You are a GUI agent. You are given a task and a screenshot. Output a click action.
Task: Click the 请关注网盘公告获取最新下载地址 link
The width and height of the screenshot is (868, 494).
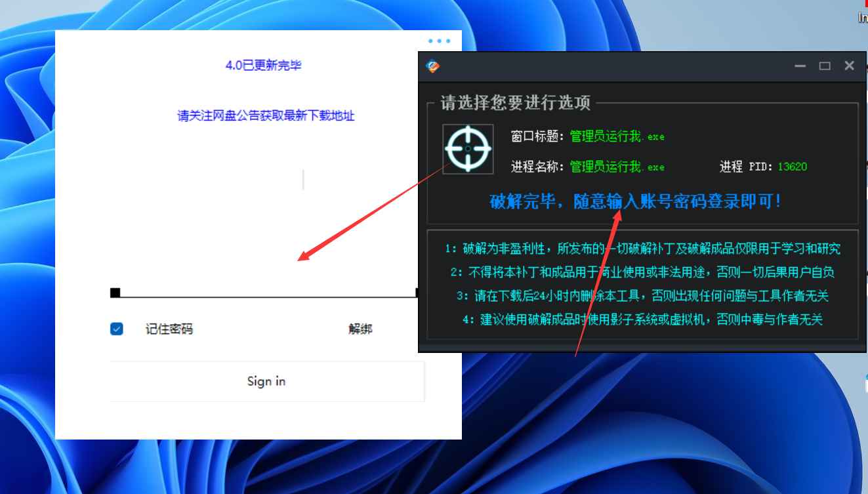pyautogui.click(x=266, y=116)
